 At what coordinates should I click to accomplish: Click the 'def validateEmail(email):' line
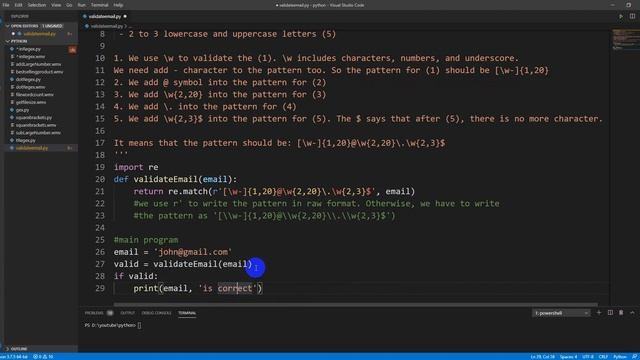pyautogui.click(x=175, y=179)
